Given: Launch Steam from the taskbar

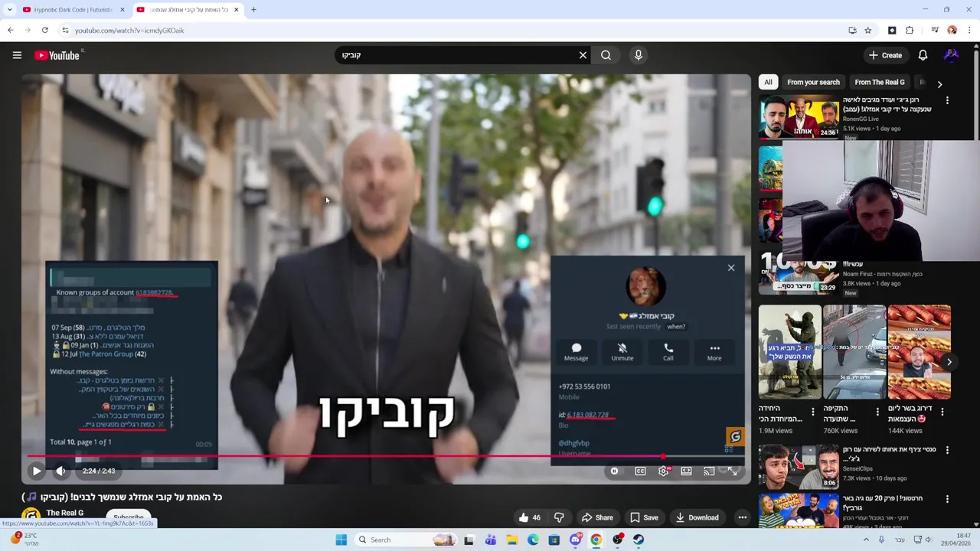Looking at the screenshot, I should 639,540.
